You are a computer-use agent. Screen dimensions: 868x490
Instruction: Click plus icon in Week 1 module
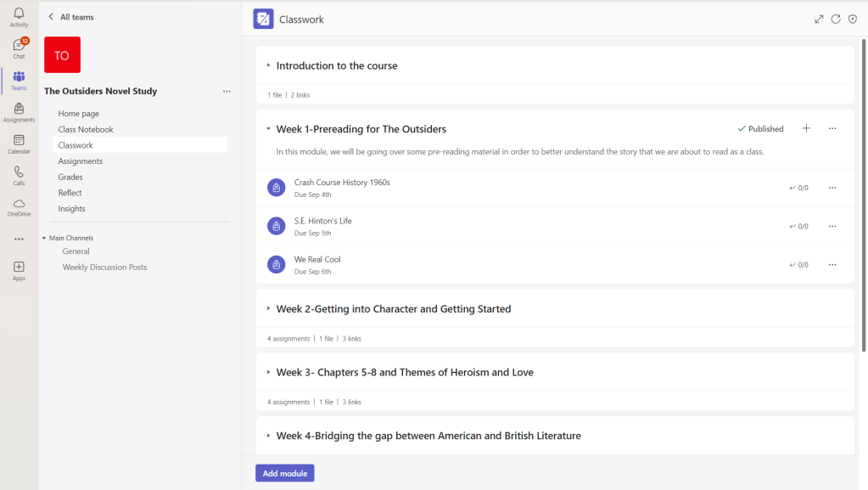pyautogui.click(x=806, y=129)
